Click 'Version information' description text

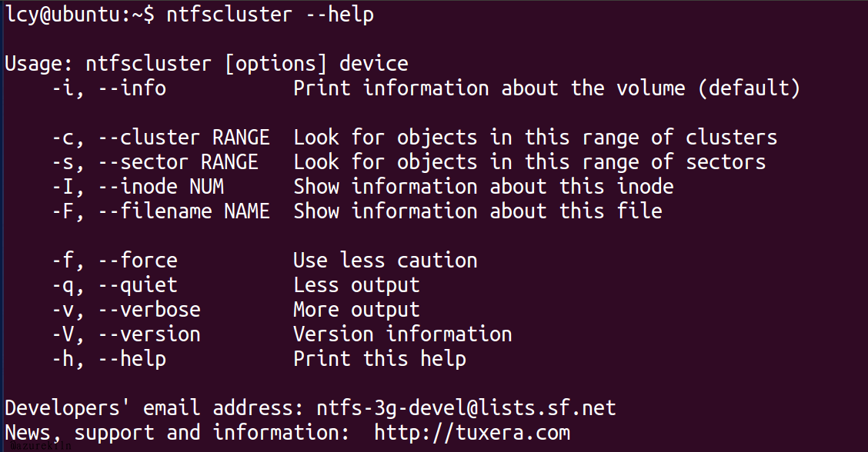coord(402,334)
